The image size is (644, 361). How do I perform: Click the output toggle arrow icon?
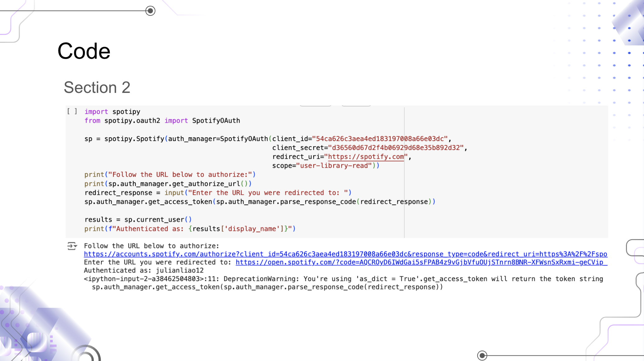[x=72, y=246]
